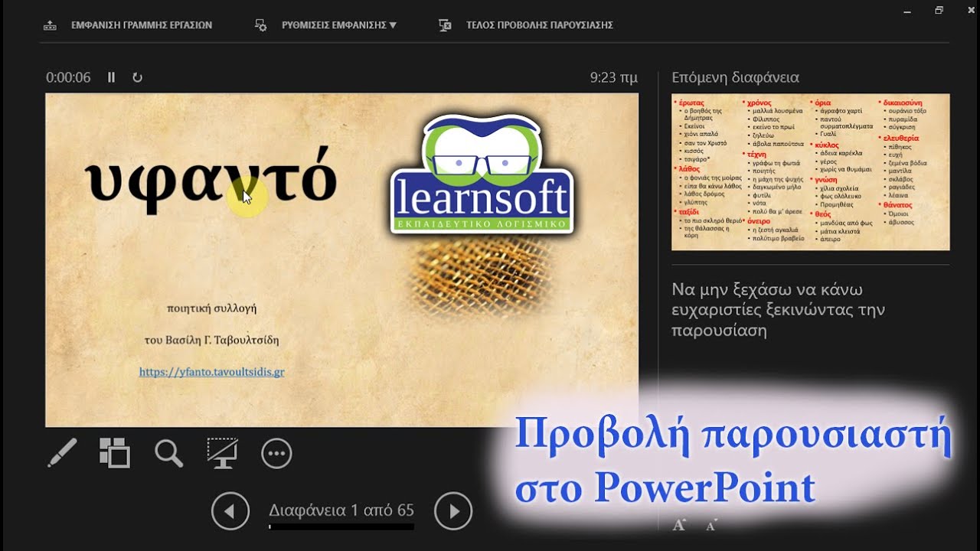The width and height of the screenshot is (980, 551).
Task: End the slideshow with ΤΕΛΟΣ ΠΡΟΒΟΛΗΣ ΠΑΡΟΥΣΙΑΣΗΣ
Action: [x=539, y=25]
